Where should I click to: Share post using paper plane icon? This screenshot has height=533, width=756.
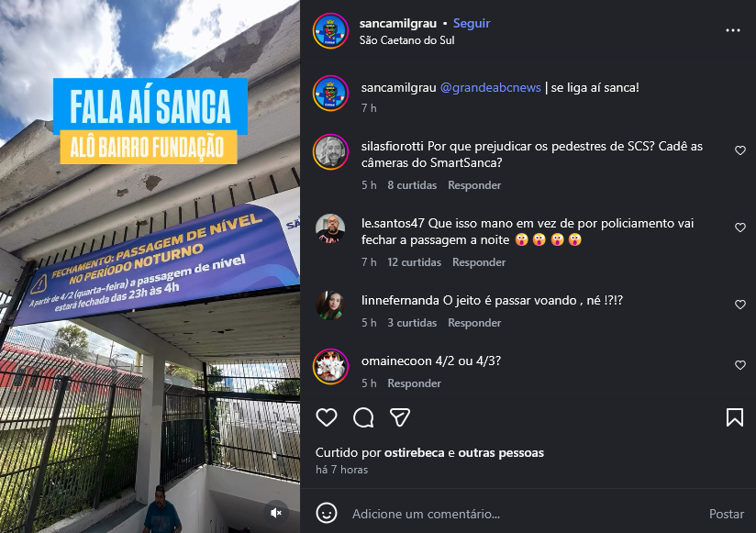point(400,417)
